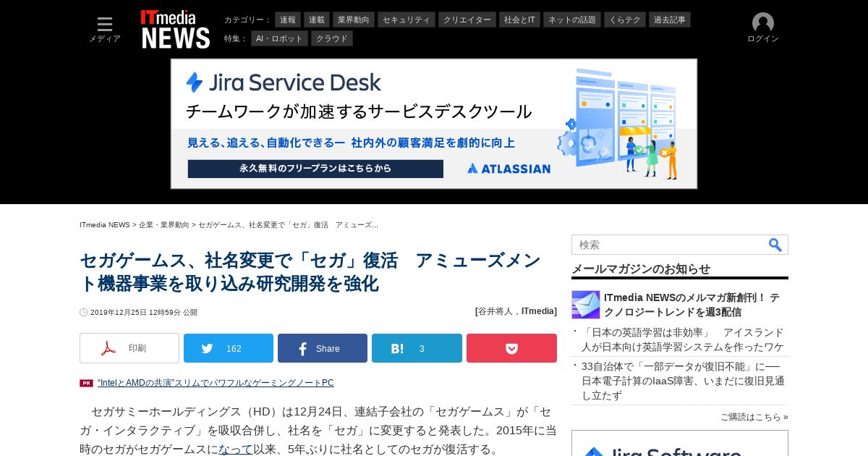Open the 連載 category
868x456 pixels.
317,20
